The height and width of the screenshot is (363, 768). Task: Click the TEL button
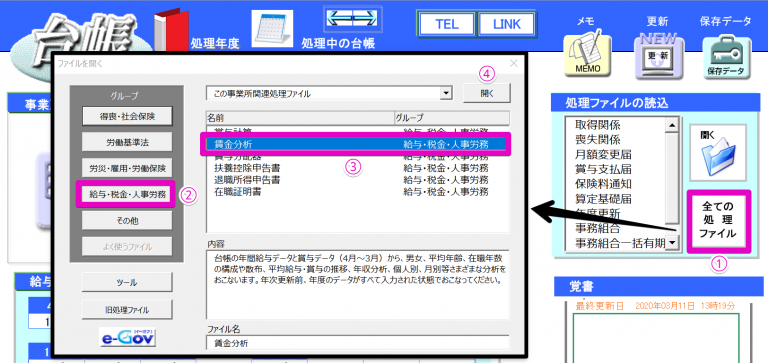(446, 24)
